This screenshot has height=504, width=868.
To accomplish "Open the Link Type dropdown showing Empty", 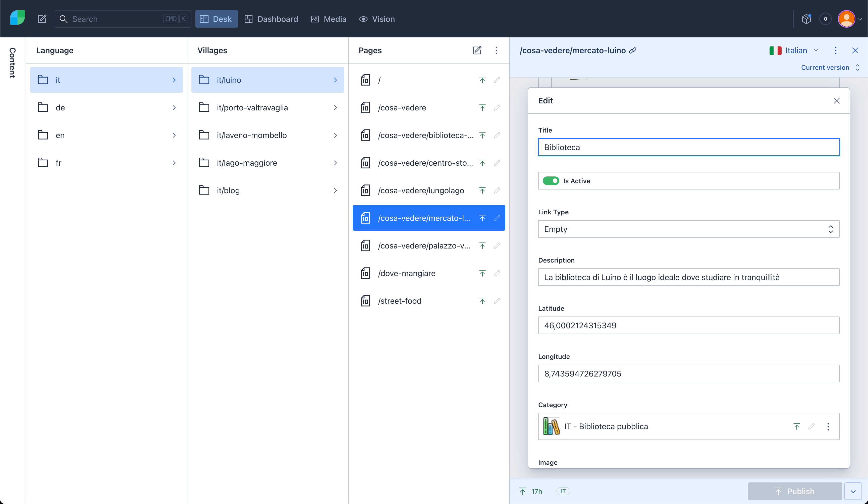I will point(688,229).
